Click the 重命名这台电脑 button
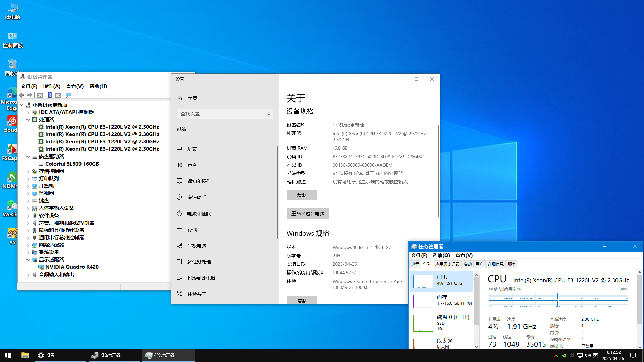Image resolution: width=644 pixels, height=362 pixels. coord(308,214)
